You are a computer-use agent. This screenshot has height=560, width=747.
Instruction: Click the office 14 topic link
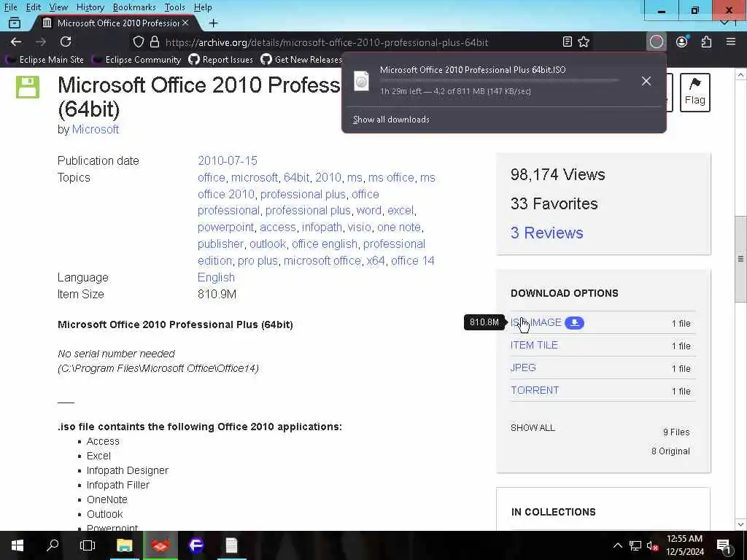[413, 261]
